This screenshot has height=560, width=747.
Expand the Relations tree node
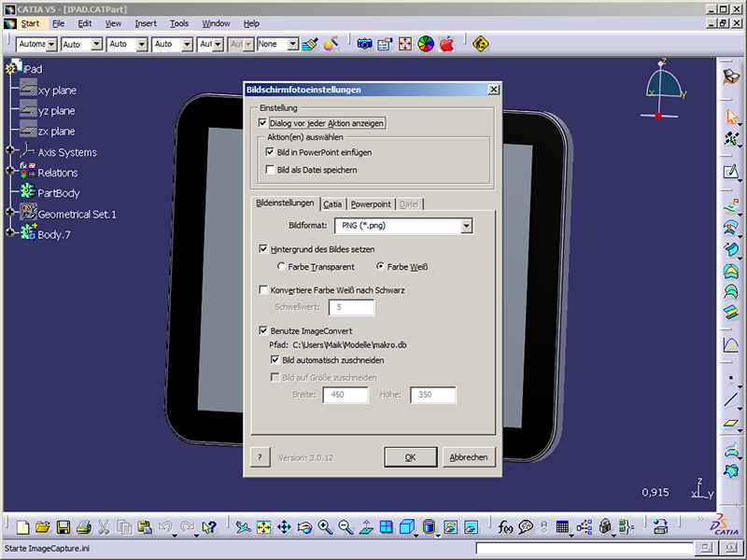tap(10, 171)
